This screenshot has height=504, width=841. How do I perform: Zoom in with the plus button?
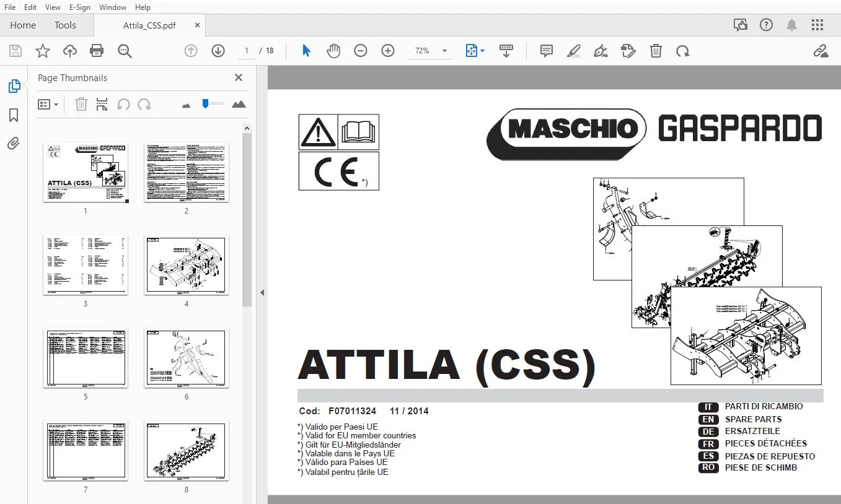pos(388,51)
